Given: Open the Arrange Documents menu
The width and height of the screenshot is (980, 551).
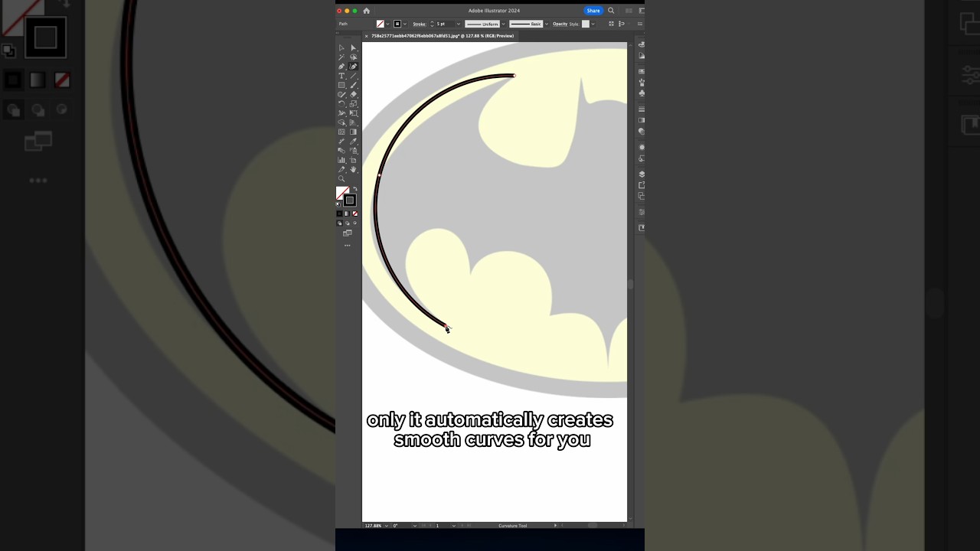Looking at the screenshot, I should coord(629,11).
